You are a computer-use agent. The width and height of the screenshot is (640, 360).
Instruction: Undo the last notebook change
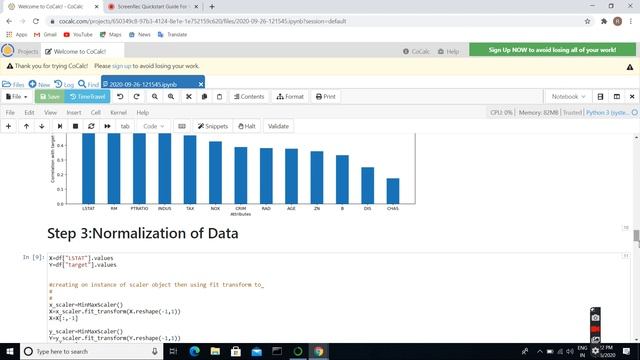(120, 97)
